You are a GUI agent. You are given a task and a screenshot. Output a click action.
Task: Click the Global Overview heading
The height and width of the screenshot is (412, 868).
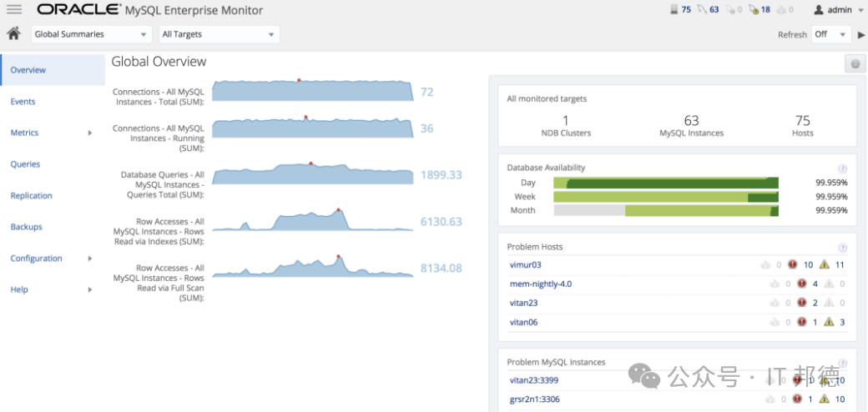coord(159,62)
